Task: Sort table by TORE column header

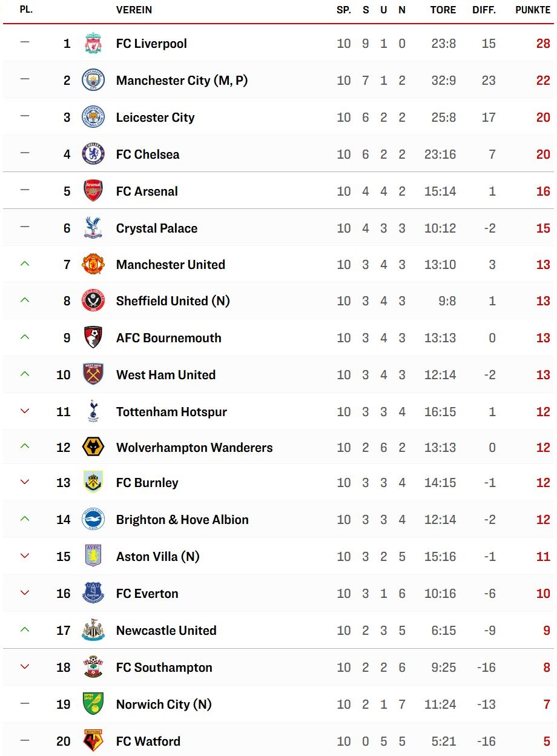Action: (x=443, y=10)
